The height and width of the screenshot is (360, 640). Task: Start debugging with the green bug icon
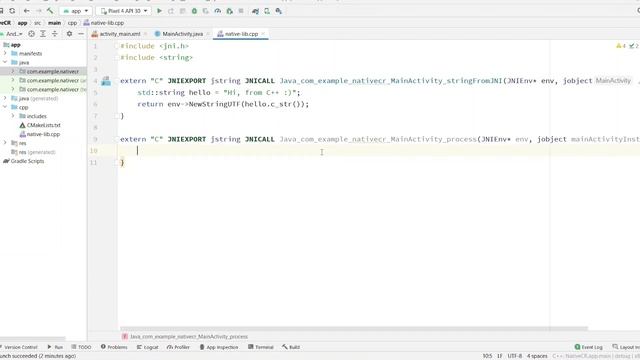click(194, 11)
